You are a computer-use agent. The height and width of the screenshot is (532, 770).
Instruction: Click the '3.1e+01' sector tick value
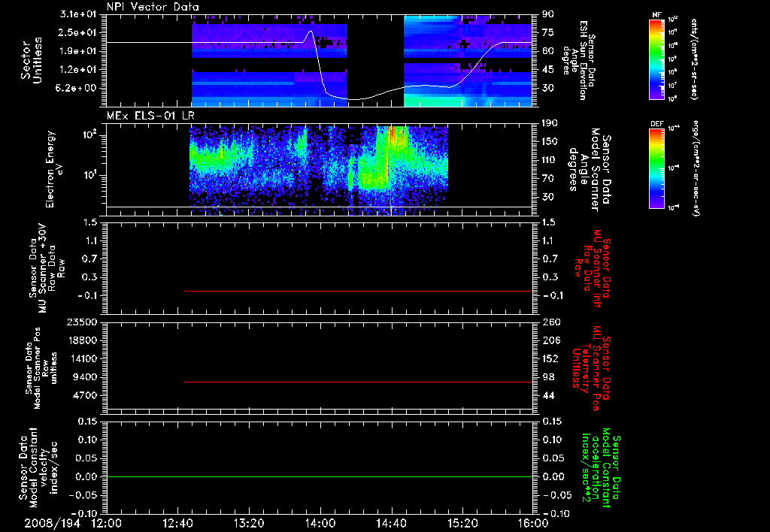click(78, 14)
